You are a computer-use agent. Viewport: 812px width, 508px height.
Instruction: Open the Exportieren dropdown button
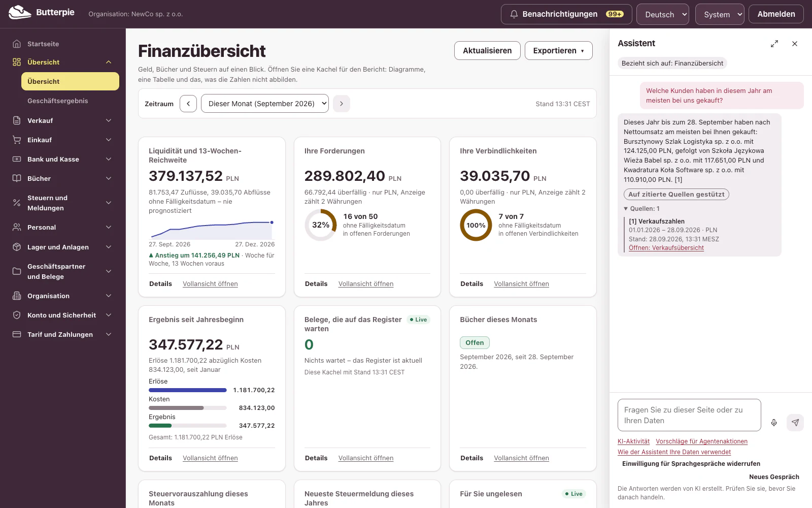coord(559,51)
